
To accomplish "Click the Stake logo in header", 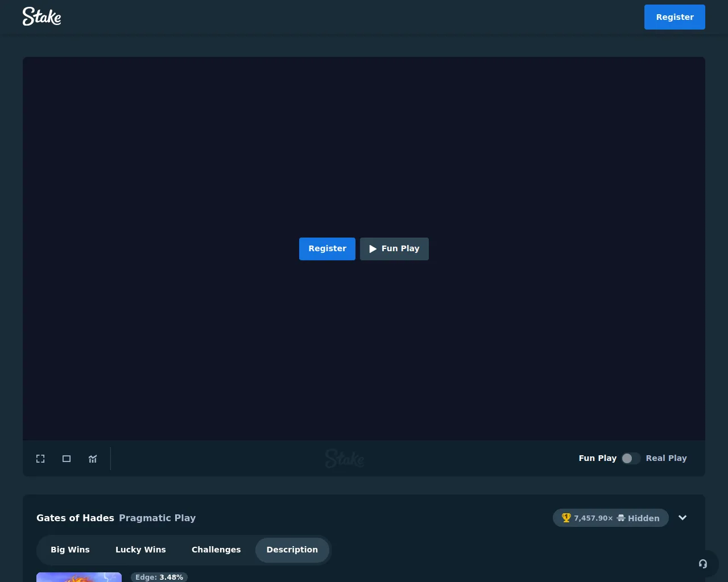I will click(x=42, y=16).
